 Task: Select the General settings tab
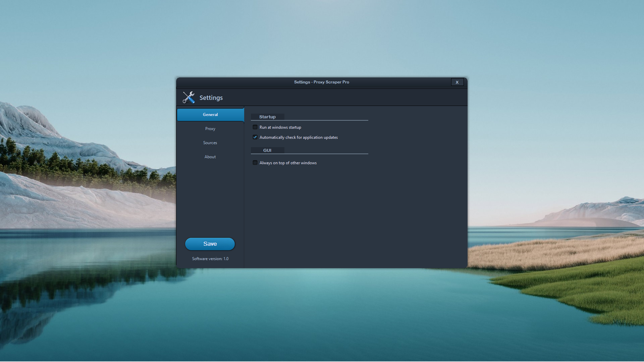(x=210, y=115)
